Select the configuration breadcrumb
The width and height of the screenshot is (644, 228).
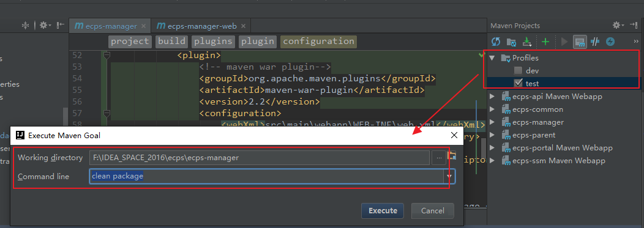[319, 42]
